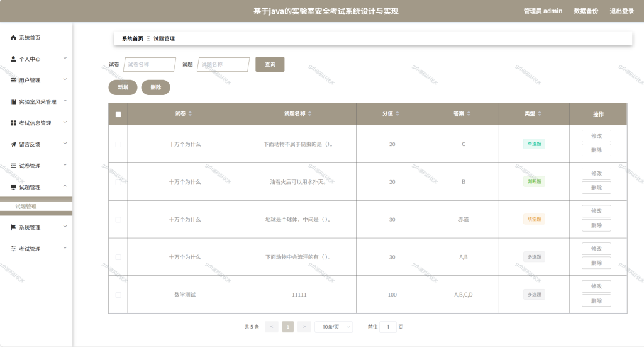This screenshot has width=644, height=347.
Task: Expand the 留言反馈 chevron
Action: [65, 144]
